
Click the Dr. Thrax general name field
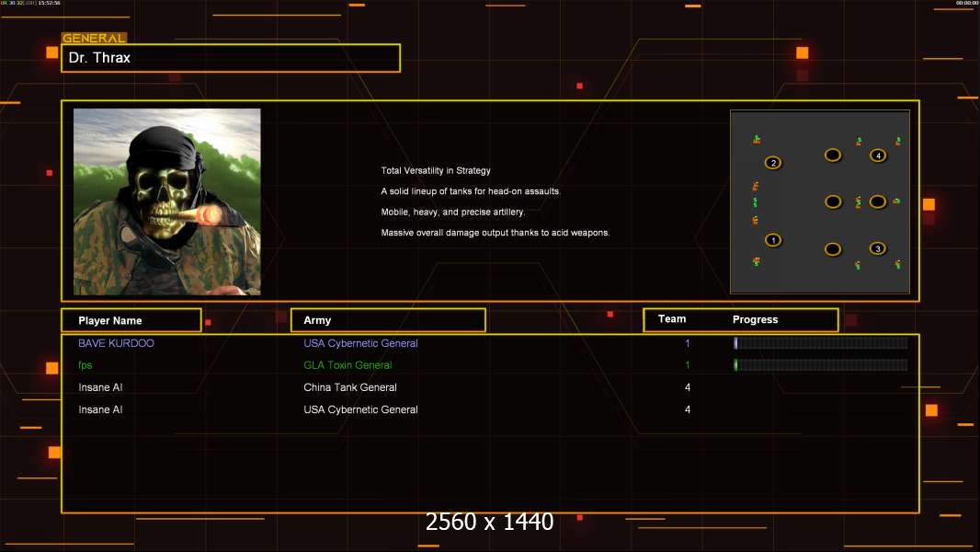(x=231, y=58)
